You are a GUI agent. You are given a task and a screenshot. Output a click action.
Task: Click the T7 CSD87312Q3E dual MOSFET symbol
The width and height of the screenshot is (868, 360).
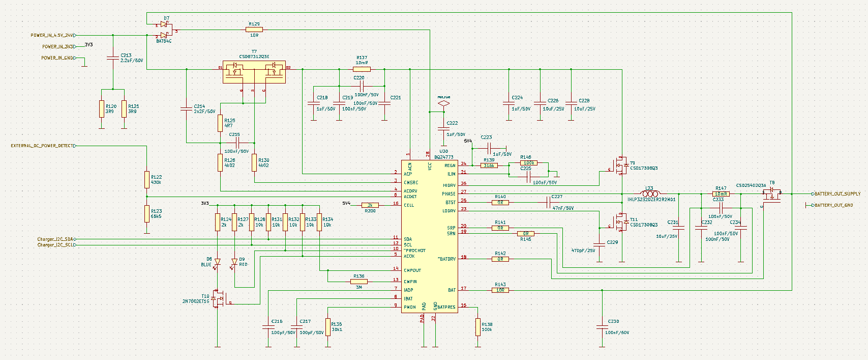(254, 71)
